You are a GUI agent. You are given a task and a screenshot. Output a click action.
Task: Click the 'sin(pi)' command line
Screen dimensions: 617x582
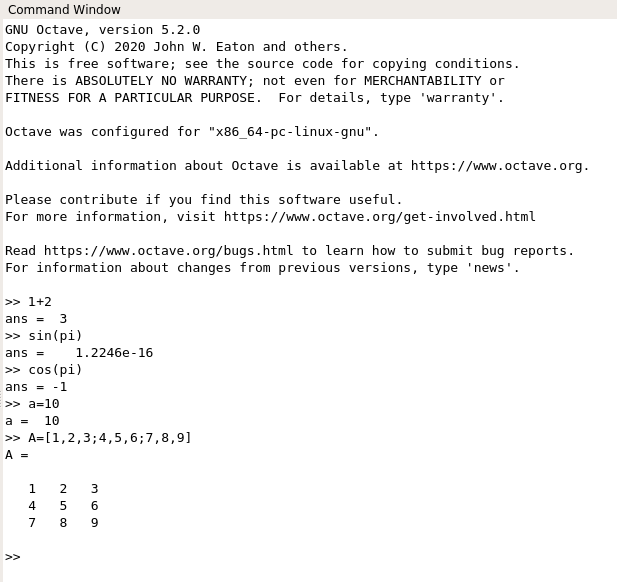[44, 336]
